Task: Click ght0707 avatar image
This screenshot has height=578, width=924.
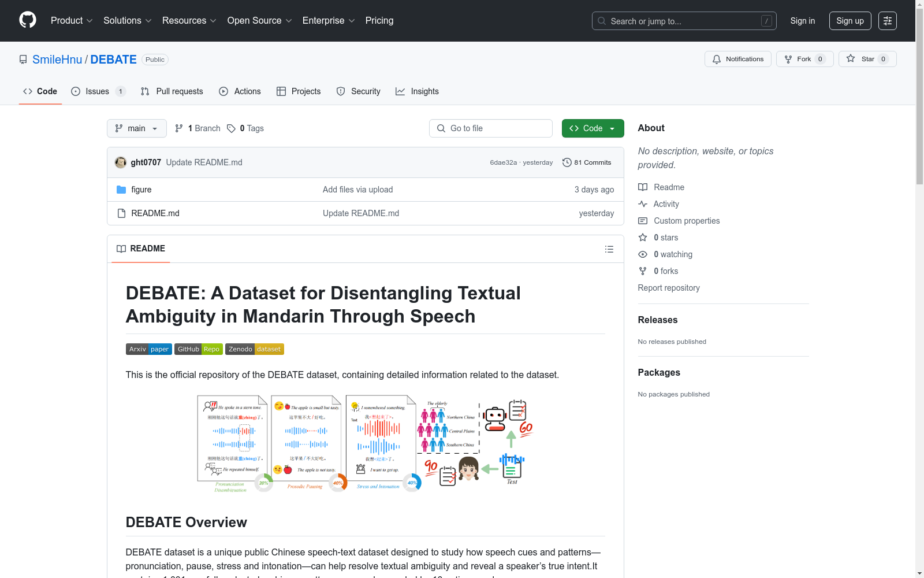Action: 121,162
